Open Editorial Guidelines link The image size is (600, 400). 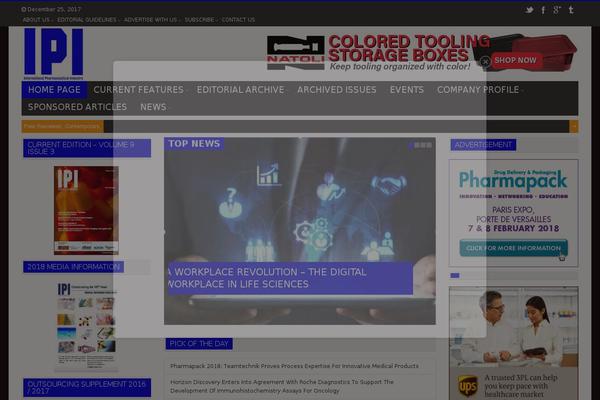tap(86, 20)
